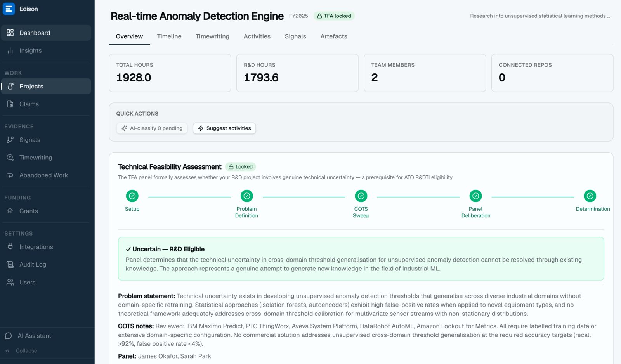
Task: Switch to the Overview tab
Action: [x=129, y=36]
